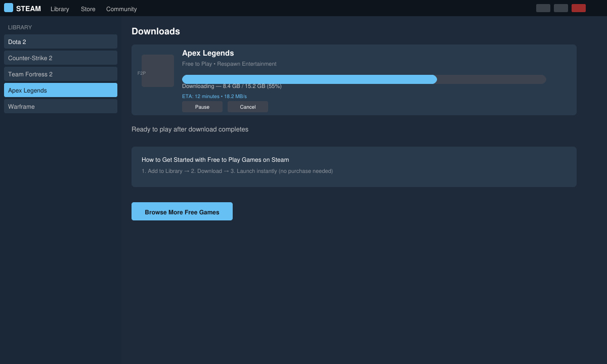Select Dota 2 in the library
The width and height of the screenshot is (607, 364).
[61, 41]
